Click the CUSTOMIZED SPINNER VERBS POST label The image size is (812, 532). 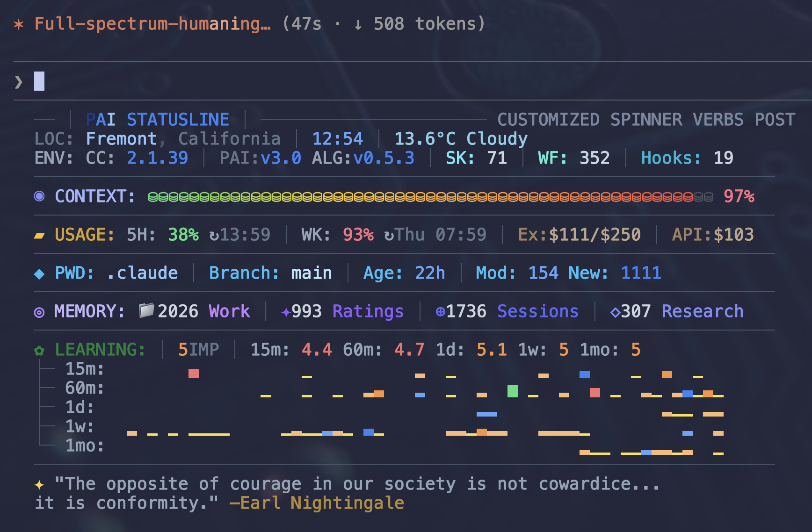click(646, 119)
